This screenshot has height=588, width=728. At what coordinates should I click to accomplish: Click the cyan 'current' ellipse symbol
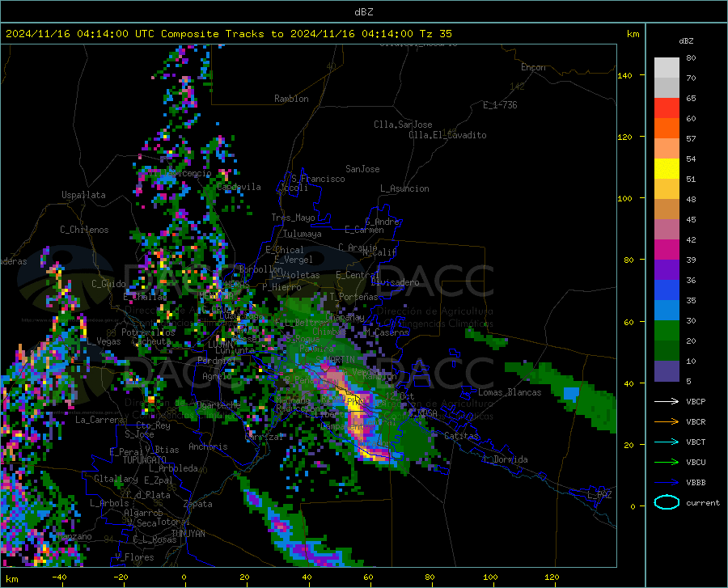pos(667,502)
